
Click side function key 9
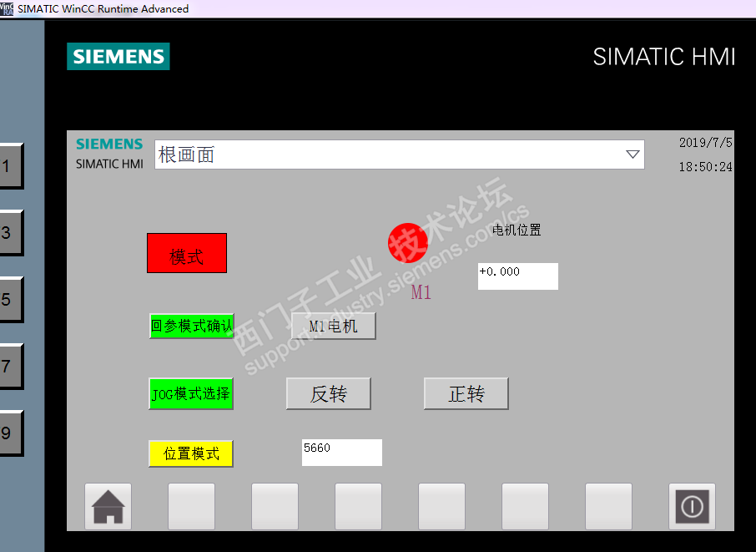point(11,433)
